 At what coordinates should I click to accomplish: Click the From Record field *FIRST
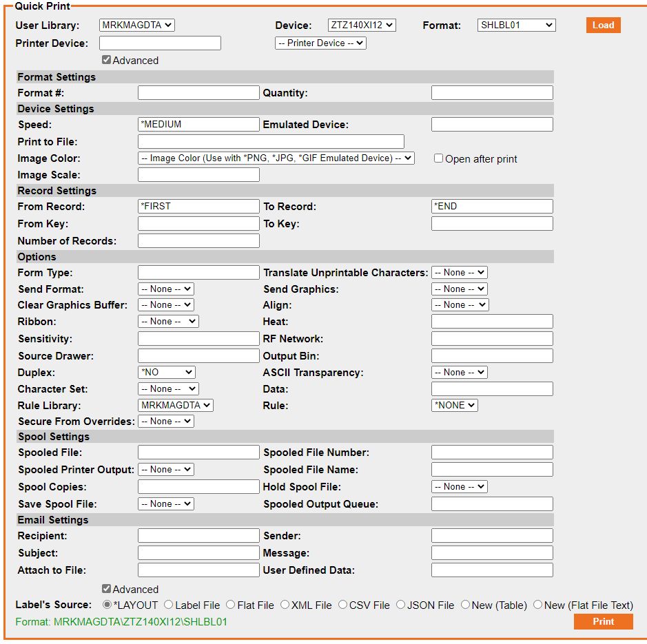point(198,206)
